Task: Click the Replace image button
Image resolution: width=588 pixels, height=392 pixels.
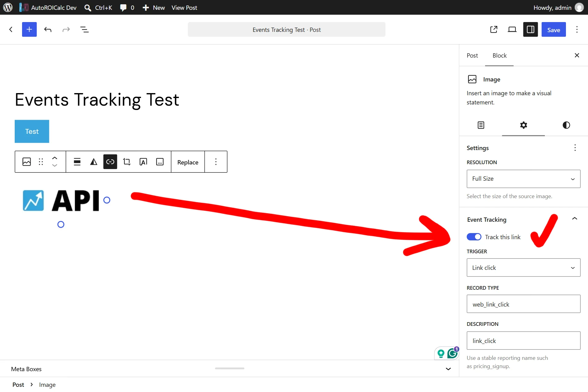Action: [x=188, y=162]
